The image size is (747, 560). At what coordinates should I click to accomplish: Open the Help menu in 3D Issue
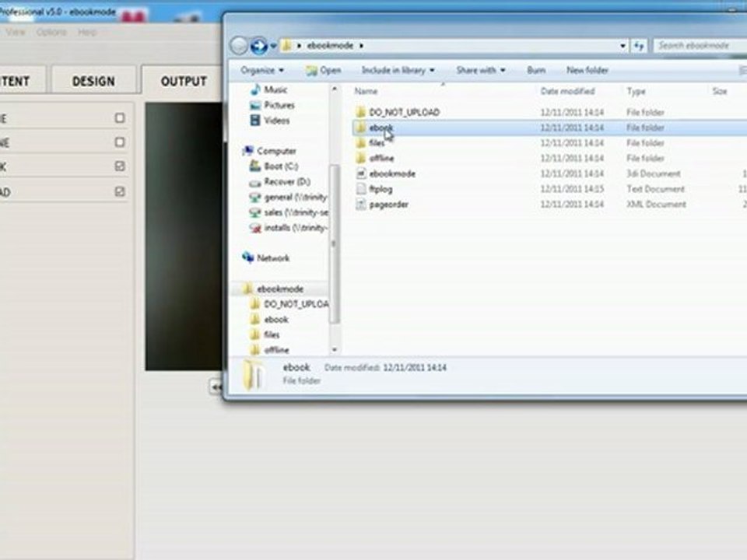pyautogui.click(x=87, y=33)
